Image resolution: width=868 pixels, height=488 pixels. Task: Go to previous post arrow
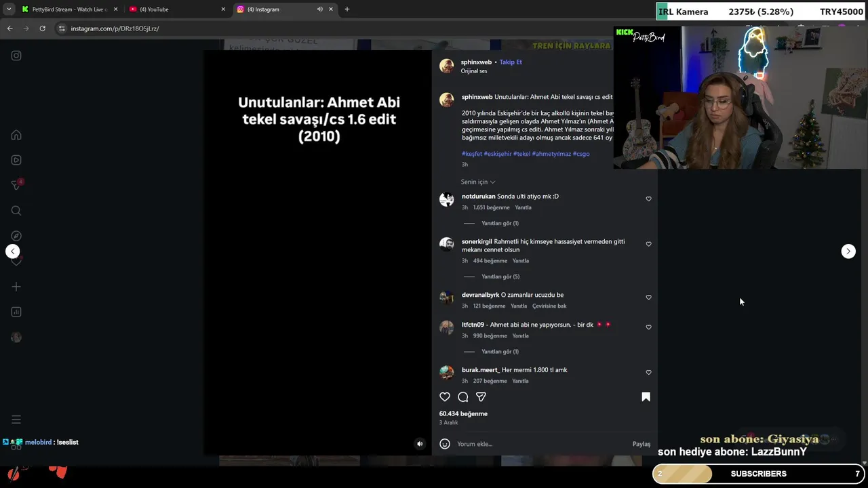(x=13, y=251)
